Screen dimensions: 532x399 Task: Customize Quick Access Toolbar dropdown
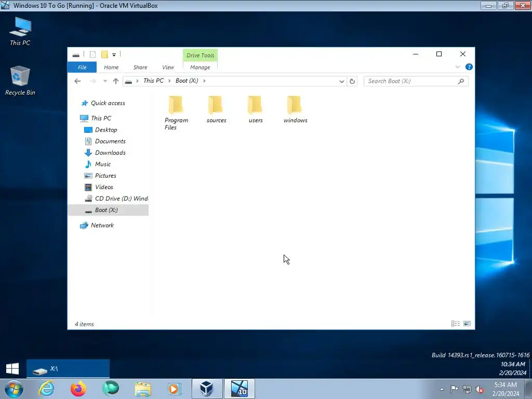click(x=114, y=55)
